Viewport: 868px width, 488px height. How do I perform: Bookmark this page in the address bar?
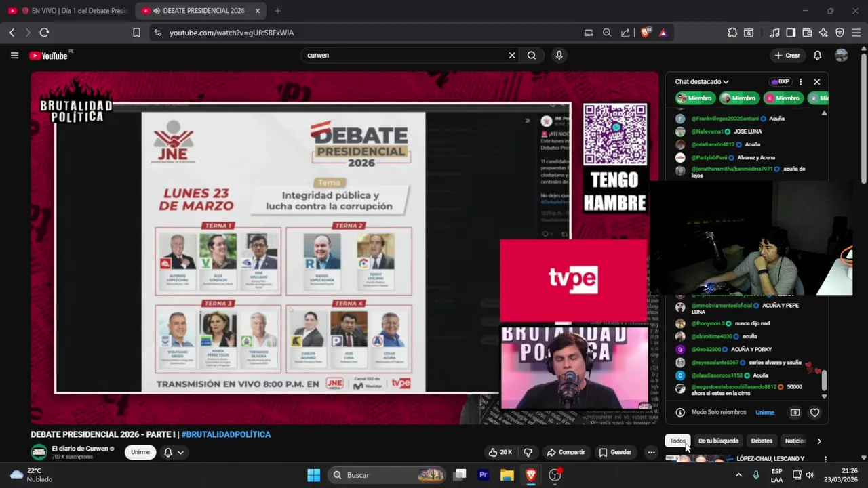(x=136, y=33)
